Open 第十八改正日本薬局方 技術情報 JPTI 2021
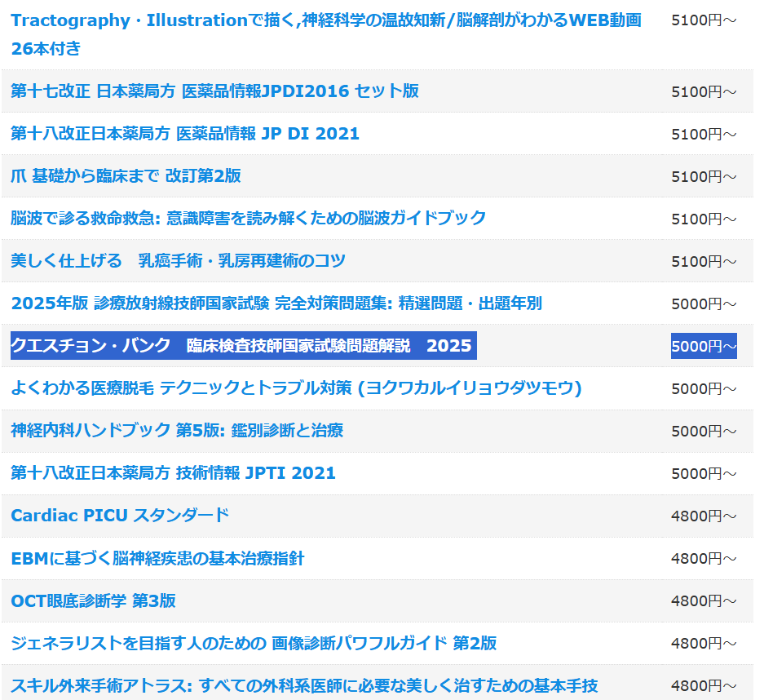 (x=173, y=473)
